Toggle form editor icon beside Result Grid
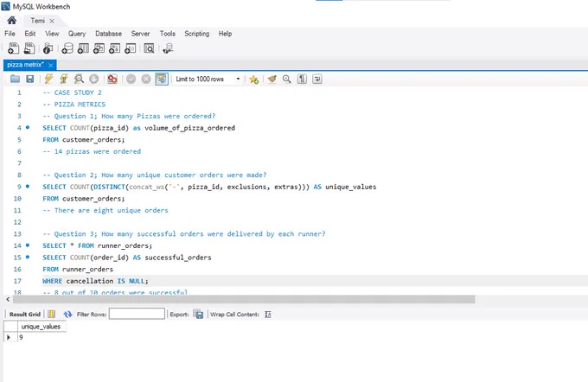 point(51,314)
